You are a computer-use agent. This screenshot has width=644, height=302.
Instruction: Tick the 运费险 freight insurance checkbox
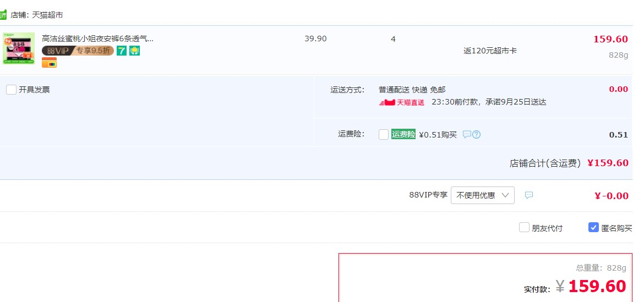384,134
